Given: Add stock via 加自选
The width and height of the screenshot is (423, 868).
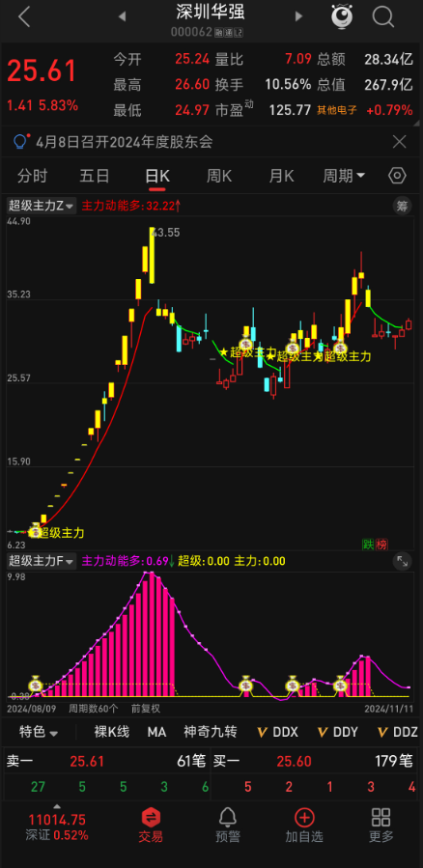Looking at the screenshot, I should coord(304,825).
